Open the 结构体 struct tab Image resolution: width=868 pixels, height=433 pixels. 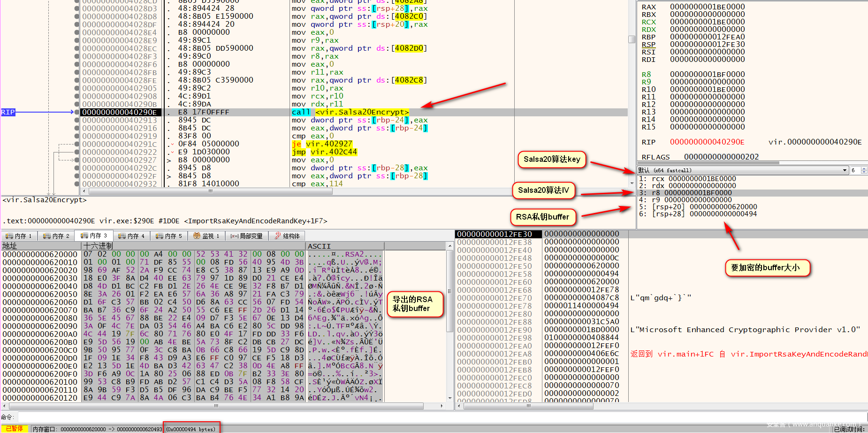pyautogui.click(x=288, y=236)
